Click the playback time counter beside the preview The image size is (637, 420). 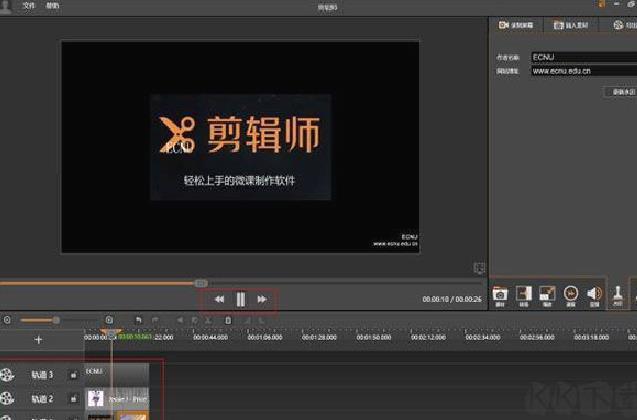[x=452, y=299]
